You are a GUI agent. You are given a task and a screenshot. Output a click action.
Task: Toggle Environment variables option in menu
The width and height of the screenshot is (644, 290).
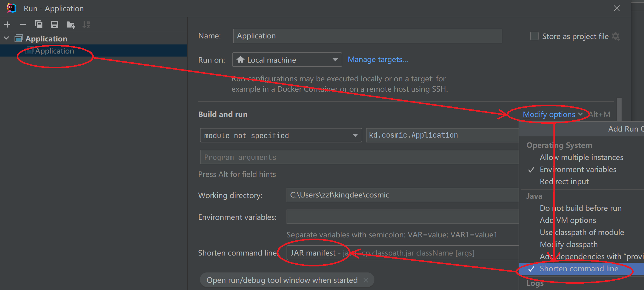[578, 170]
